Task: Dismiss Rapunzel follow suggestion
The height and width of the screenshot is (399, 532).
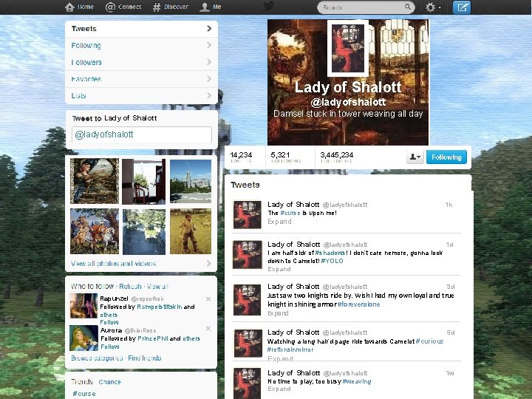Action: coord(208,299)
